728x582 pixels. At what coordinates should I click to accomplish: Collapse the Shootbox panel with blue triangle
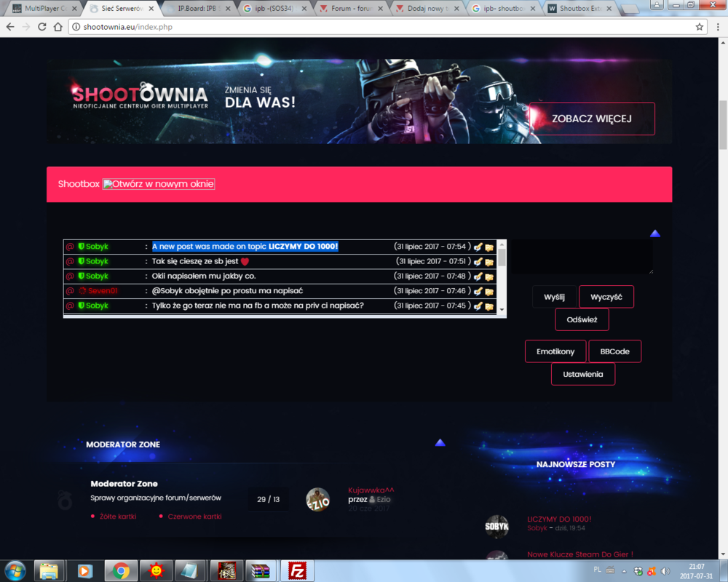click(654, 234)
